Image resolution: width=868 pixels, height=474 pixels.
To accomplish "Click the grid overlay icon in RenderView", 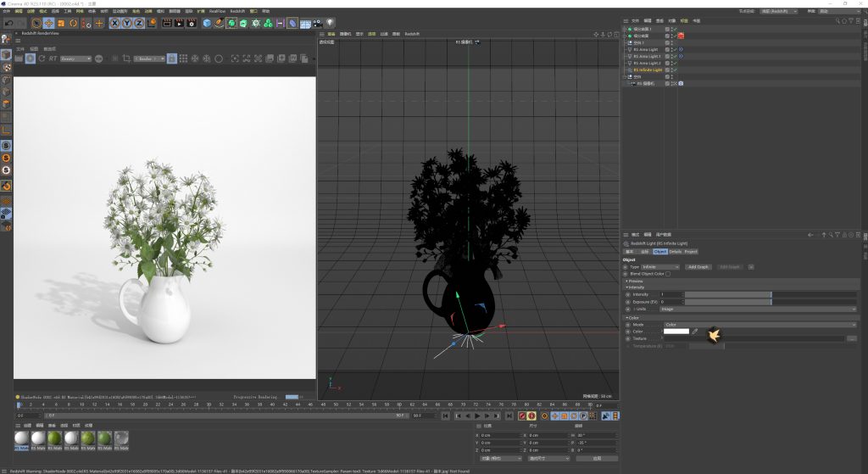I will pyautogui.click(x=183, y=59).
